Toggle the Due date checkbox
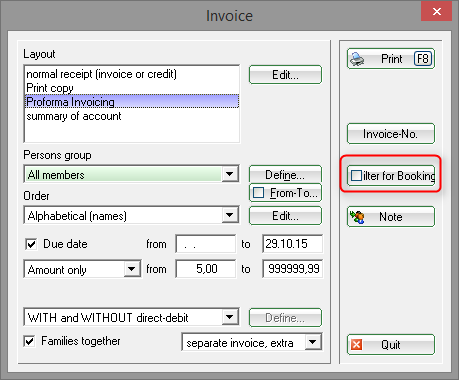The image size is (459, 380). coord(31,244)
